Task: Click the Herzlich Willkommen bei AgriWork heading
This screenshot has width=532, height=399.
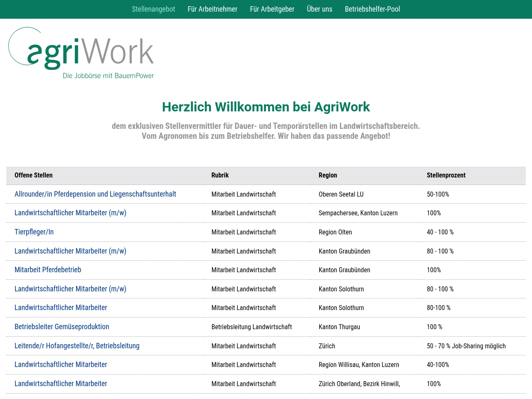Action: pyautogui.click(x=266, y=107)
